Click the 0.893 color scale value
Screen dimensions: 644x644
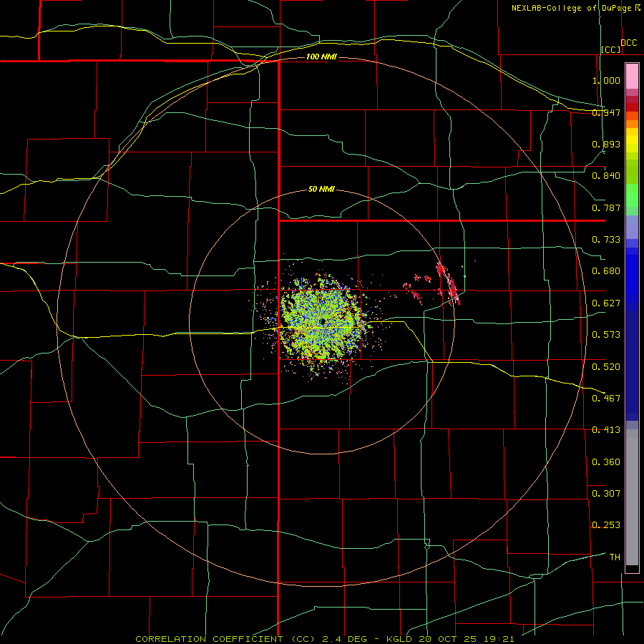(606, 144)
